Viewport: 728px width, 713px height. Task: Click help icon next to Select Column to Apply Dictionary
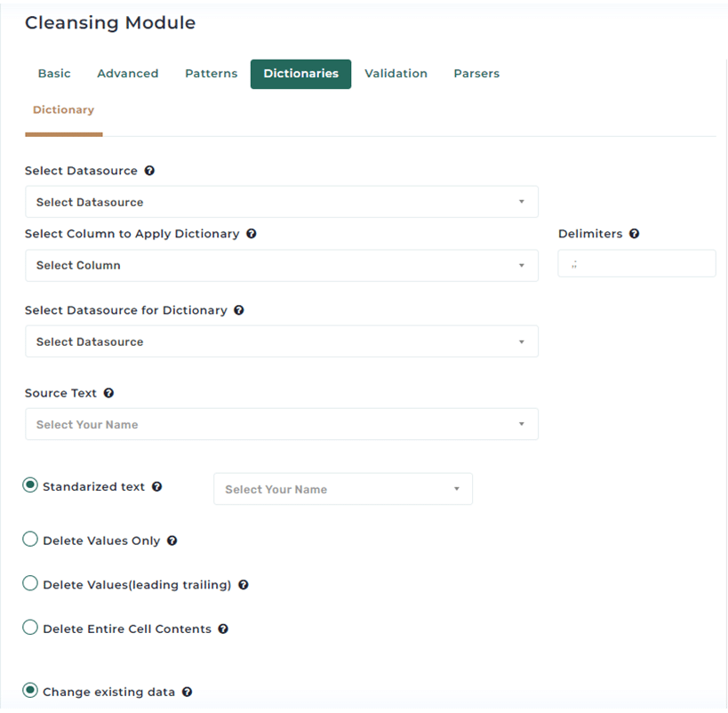coord(252,234)
